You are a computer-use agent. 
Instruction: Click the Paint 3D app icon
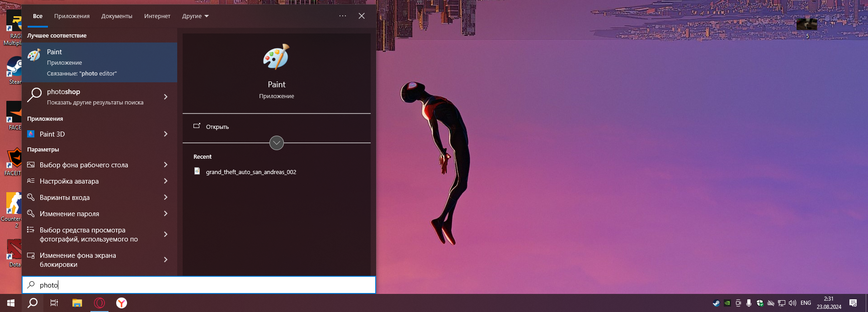(x=31, y=134)
